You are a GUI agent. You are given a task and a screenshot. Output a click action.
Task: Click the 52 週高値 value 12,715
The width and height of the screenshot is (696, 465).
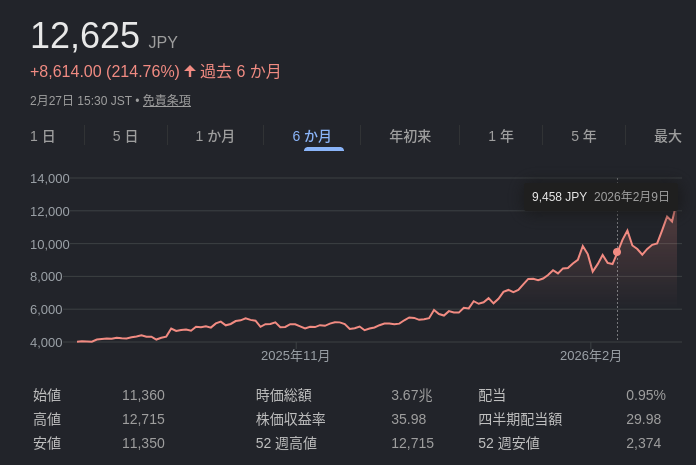coord(412,443)
